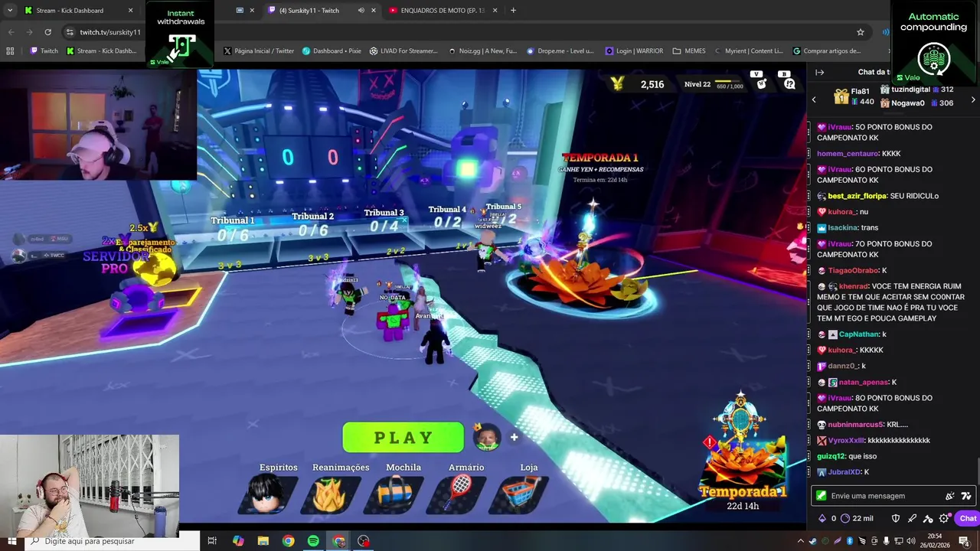Show next gift leaderboard with right chevron
980x551 pixels.
(x=973, y=99)
